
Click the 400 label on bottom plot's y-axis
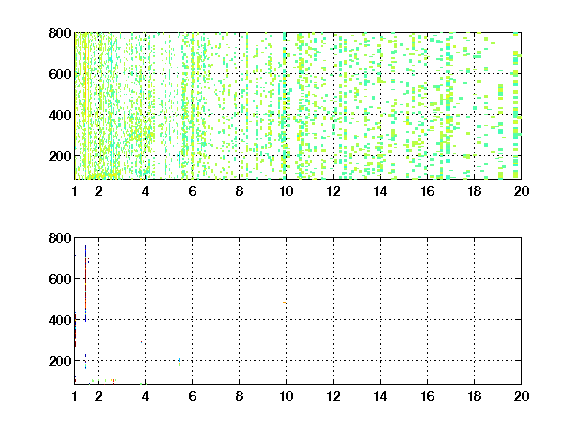pos(60,320)
